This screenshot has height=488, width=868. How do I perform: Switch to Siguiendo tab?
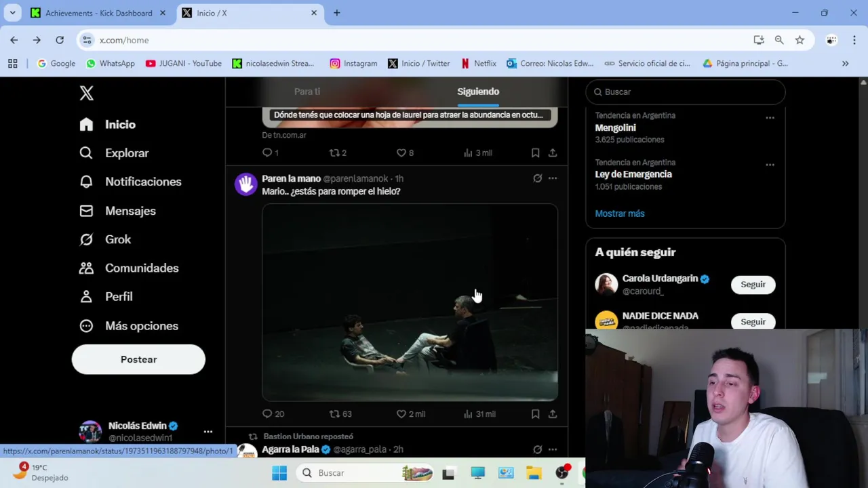pos(478,91)
